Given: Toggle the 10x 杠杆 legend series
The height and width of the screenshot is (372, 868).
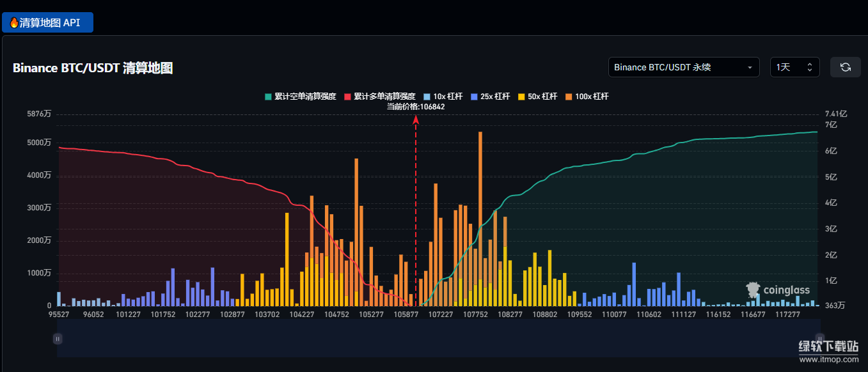Looking at the screenshot, I should tap(443, 97).
